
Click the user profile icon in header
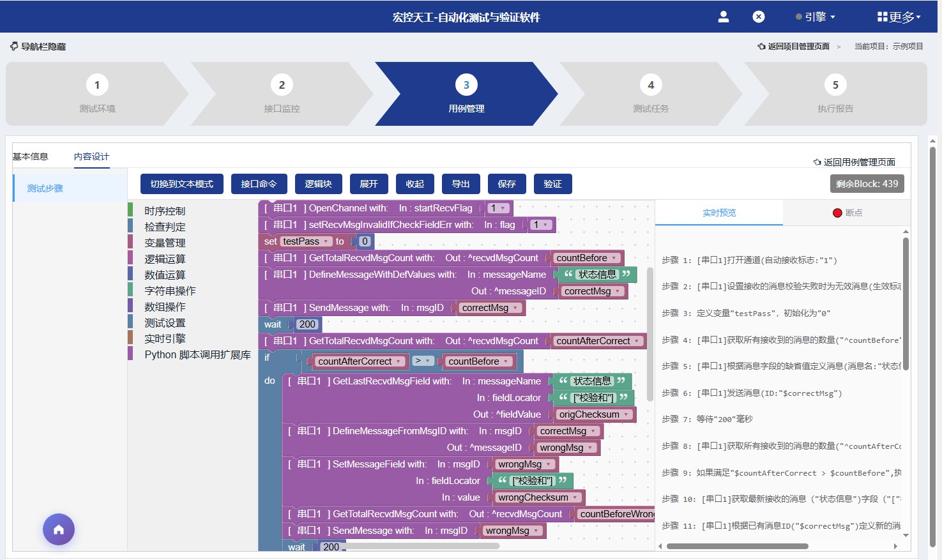coord(723,17)
